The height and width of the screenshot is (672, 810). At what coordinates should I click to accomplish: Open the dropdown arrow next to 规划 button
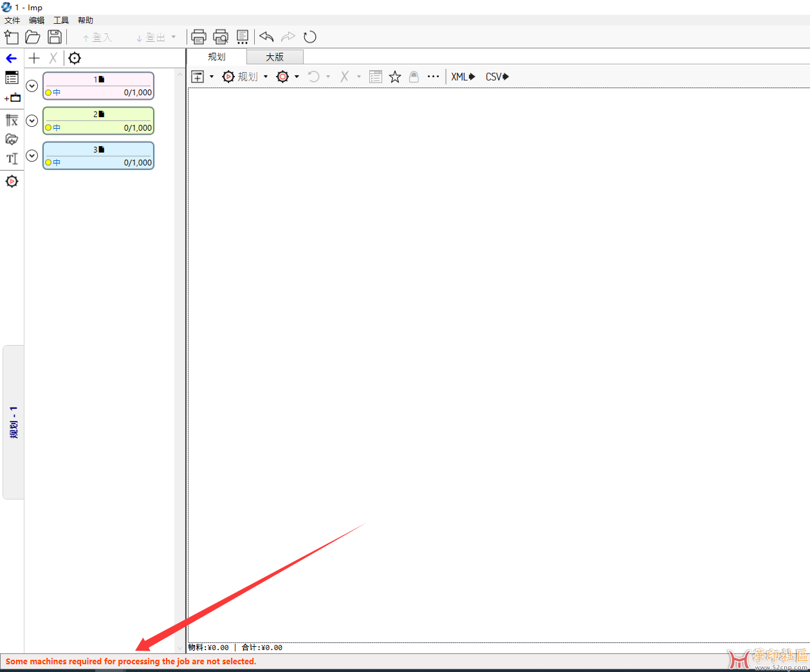point(266,77)
